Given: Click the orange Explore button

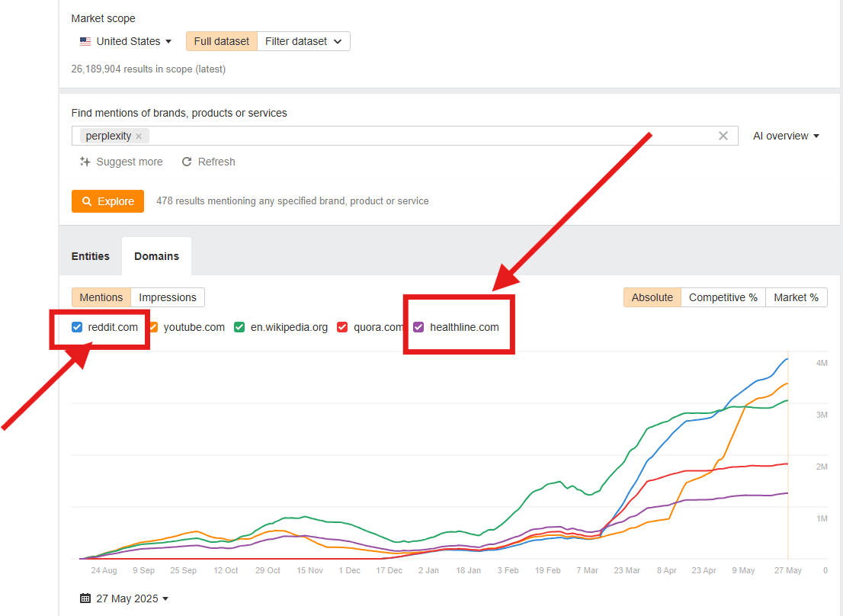Looking at the screenshot, I should pyautogui.click(x=107, y=201).
